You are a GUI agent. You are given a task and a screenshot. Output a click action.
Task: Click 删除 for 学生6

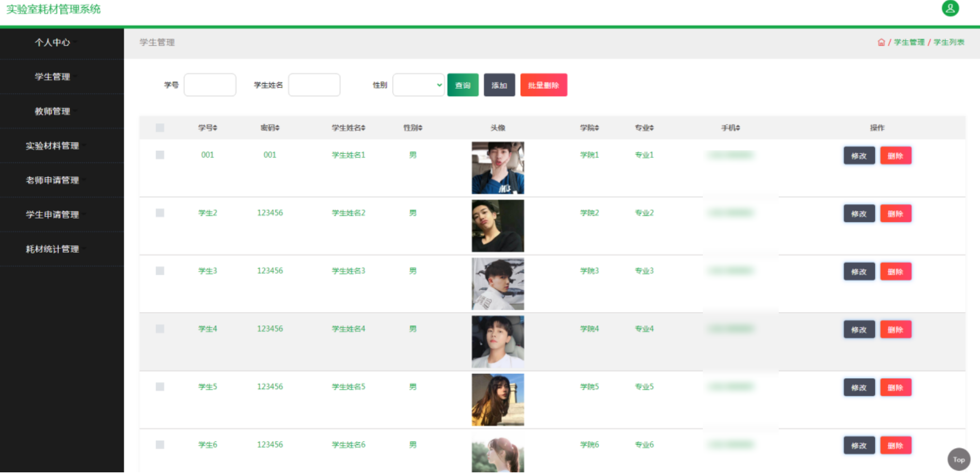(x=895, y=445)
